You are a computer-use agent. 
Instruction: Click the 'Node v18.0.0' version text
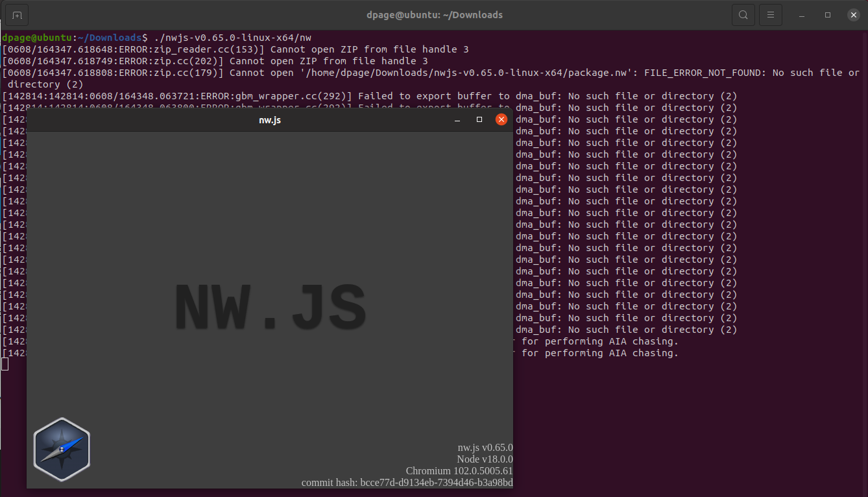485,459
